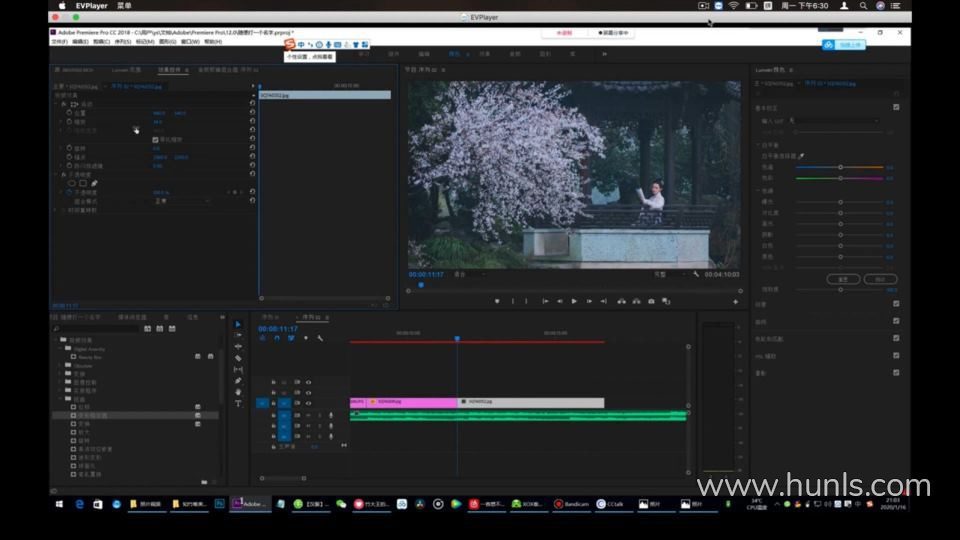Adjust the color temperature slider handle

pos(838,167)
